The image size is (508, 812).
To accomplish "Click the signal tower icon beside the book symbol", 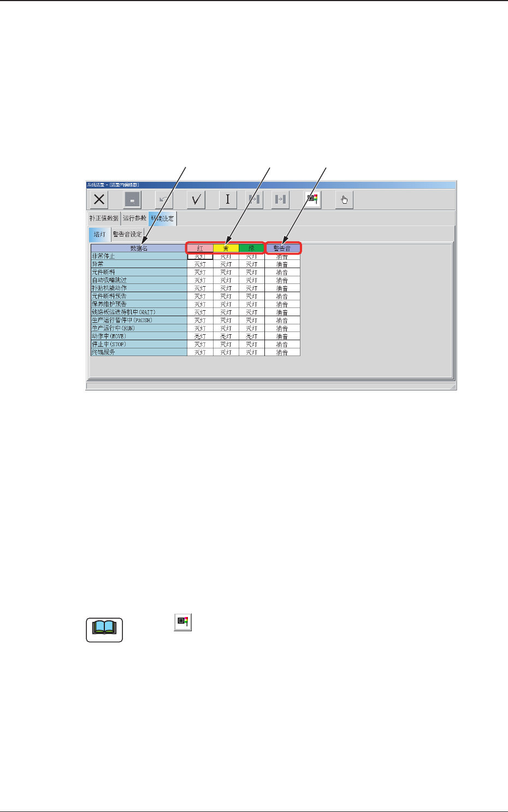I will [x=183, y=622].
